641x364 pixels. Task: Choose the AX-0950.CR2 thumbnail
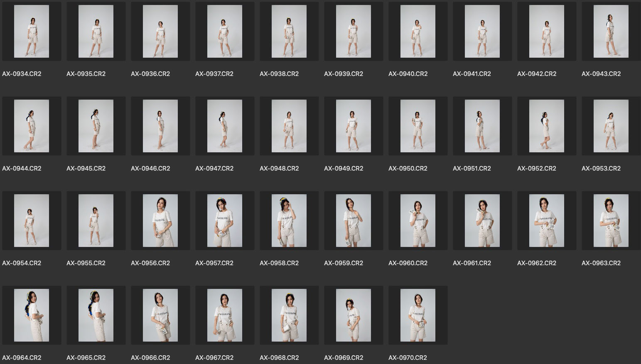(418, 126)
